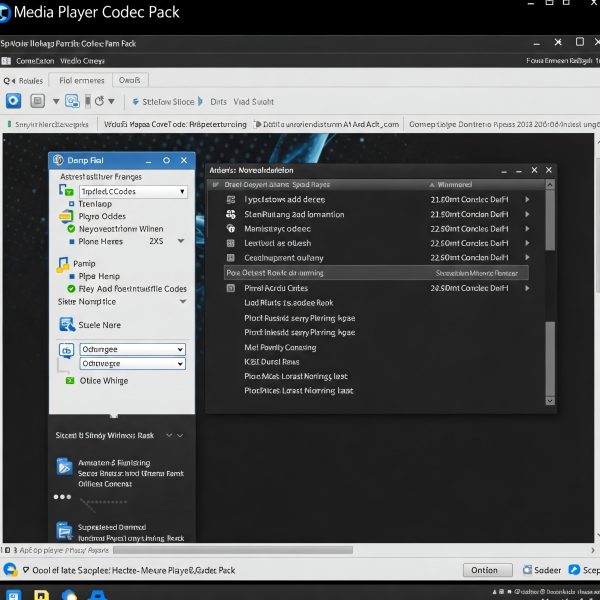The image size is (600, 600).
Task: Select the highlighted 'Poe Octest Rowle dıruıming' row
Action: tap(376, 273)
